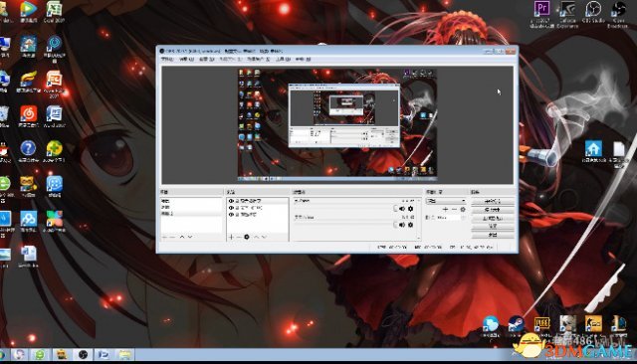Image resolution: width=637 pixels, height=364 pixels.
Task: Click the transition duration value field
Action: pos(448,218)
